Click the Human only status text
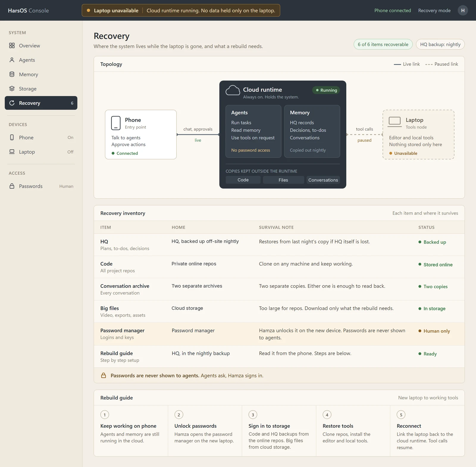 (437, 331)
